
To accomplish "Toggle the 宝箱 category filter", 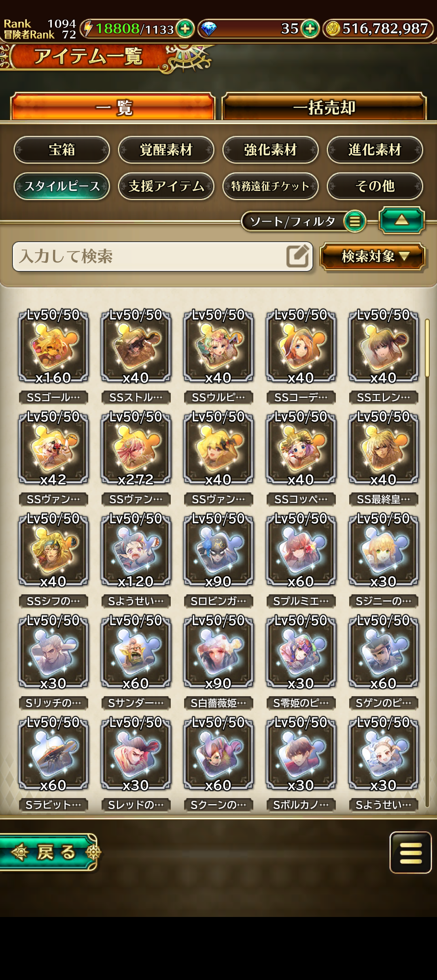I will 62,150.
